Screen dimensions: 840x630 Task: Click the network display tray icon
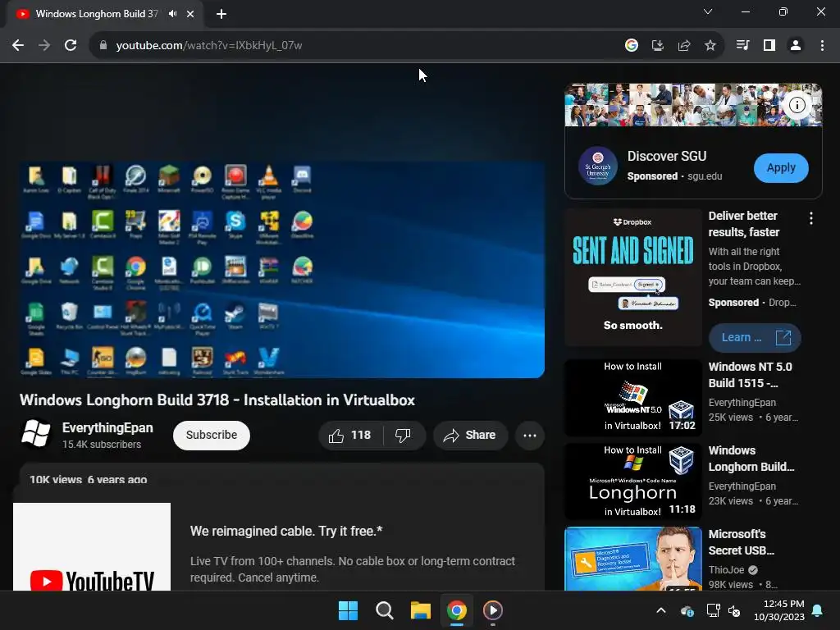[x=713, y=610]
